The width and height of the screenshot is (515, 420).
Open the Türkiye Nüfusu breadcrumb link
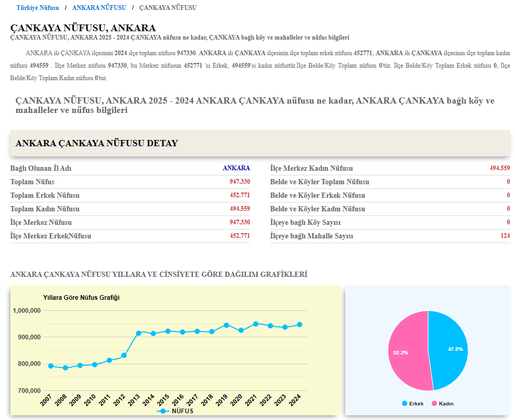coord(37,8)
